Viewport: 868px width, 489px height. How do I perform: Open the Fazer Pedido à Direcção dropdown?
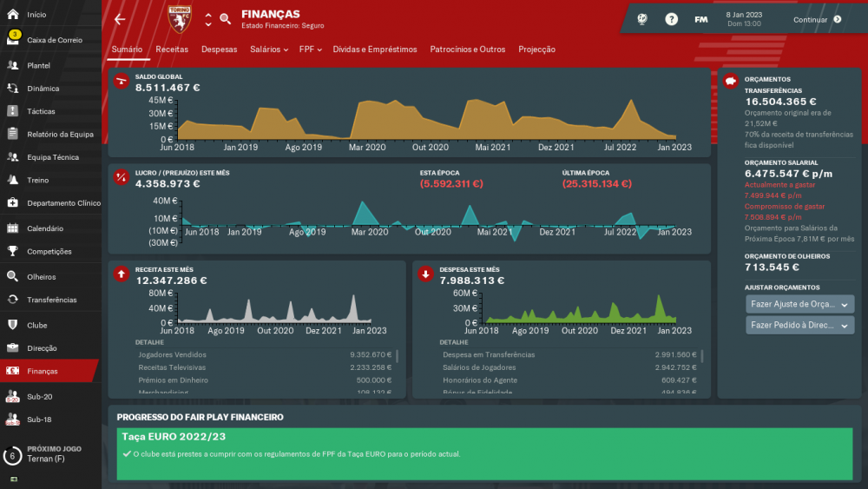pos(799,325)
